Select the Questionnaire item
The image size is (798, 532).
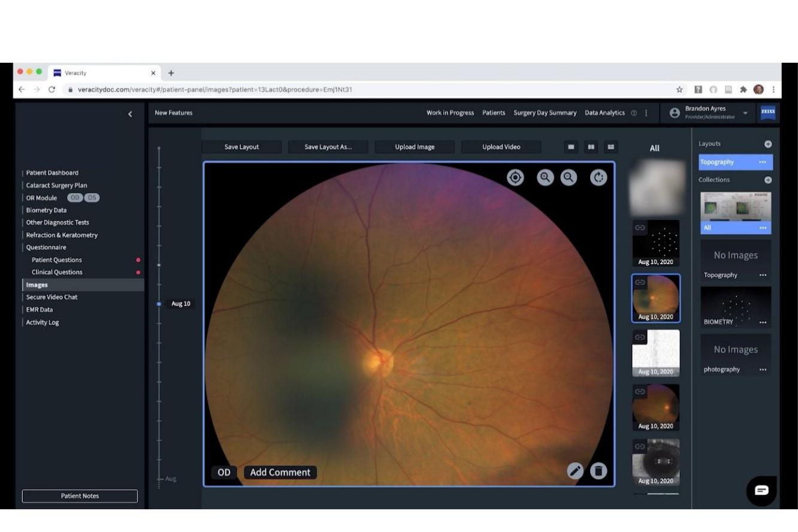46,247
